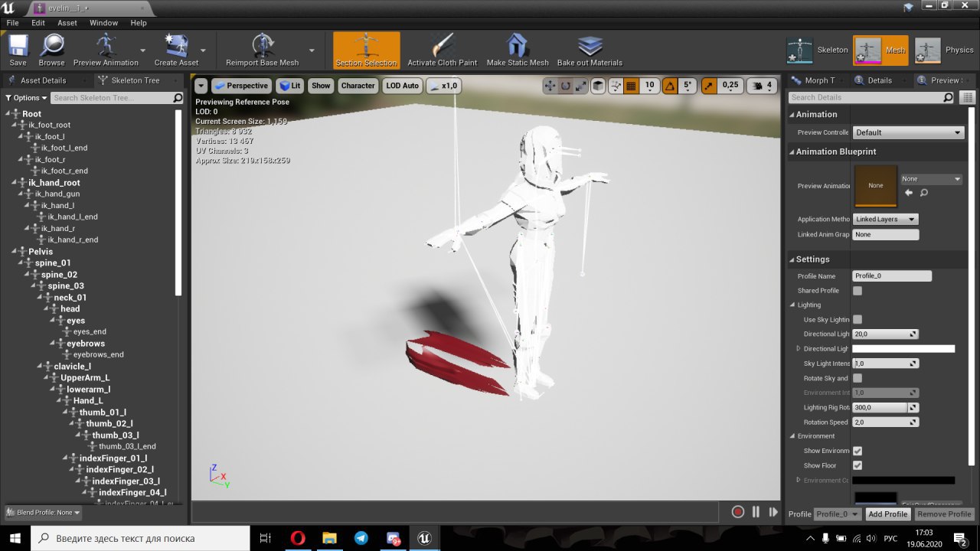Activate the Cloth Paint tool
This screenshot has width=980, height=551.
443,50
